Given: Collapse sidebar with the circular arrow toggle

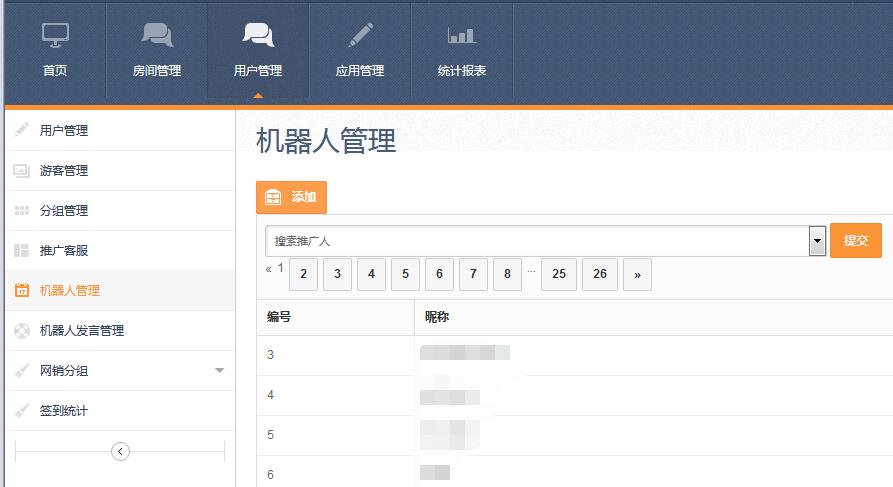Looking at the screenshot, I should pyautogui.click(x=120, y=452).
